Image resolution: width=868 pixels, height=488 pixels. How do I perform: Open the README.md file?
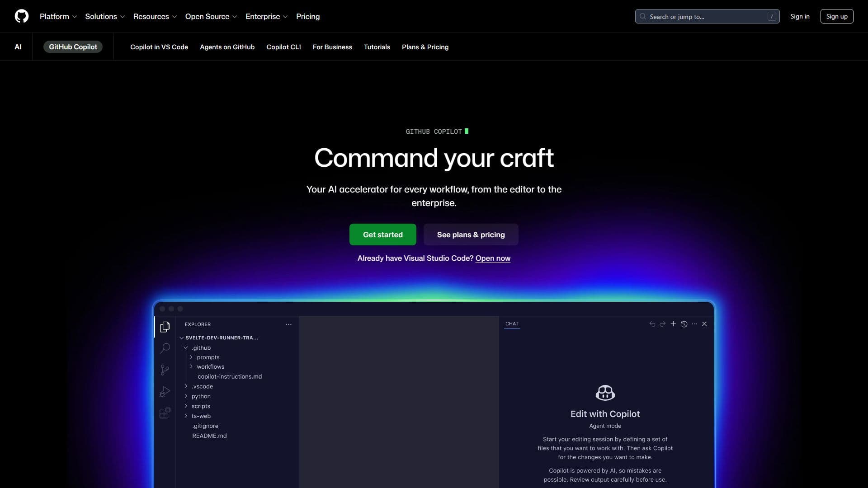(209, 436)
